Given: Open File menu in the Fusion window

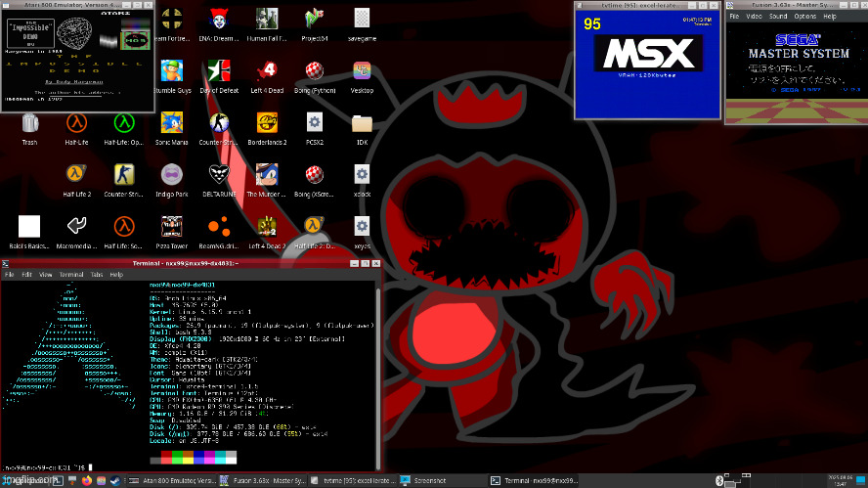Looking at the screenshot, I should (734, 17).
